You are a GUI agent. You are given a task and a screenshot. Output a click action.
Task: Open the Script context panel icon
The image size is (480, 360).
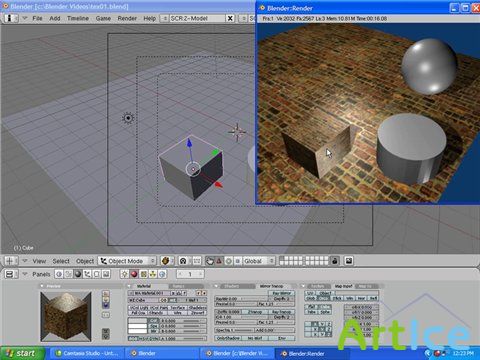click(x=68, y=274)
